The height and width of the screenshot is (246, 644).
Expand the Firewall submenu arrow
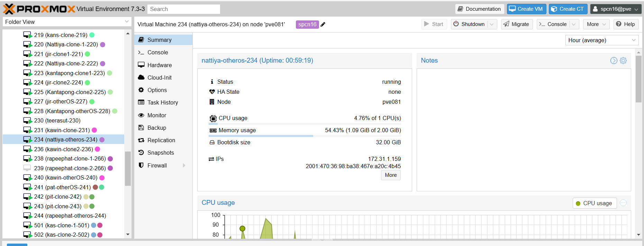(x=184, y=165)
